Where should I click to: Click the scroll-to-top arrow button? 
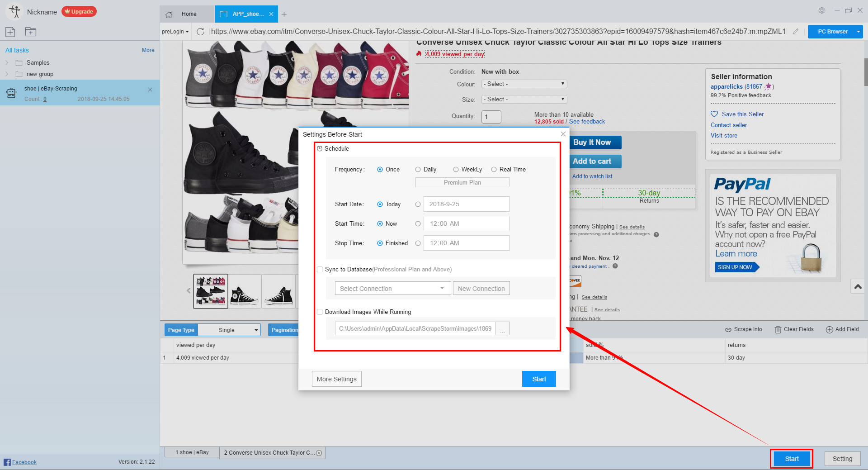tap(858, 286)
